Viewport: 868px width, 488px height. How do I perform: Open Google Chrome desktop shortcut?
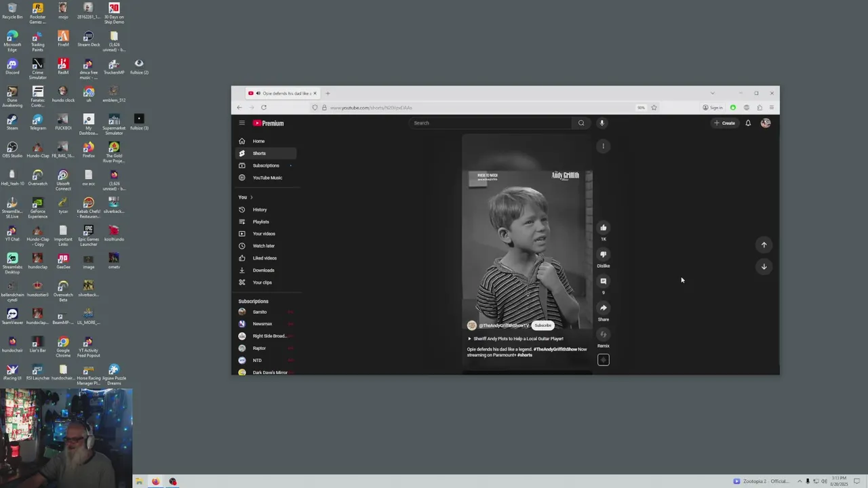pos(63,346)
